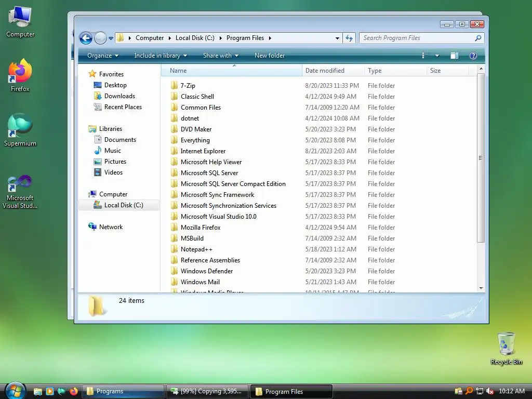Image resolution: width=532 pixels, height=399 pixels.
Task: Select Favorites in the navigation pane
Action: [111, 74]
